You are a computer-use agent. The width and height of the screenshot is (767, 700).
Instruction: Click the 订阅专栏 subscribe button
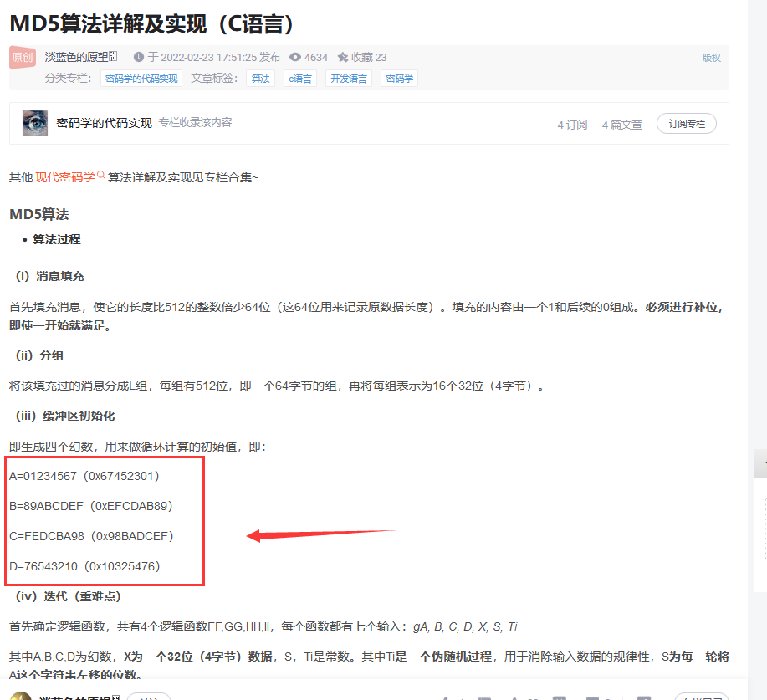[x=686, y=124]
